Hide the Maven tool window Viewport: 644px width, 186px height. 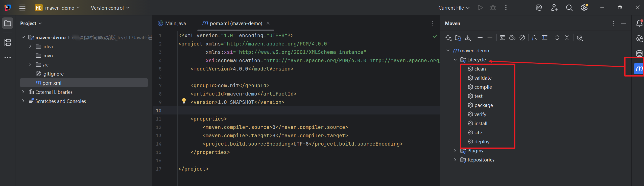(624, 23)
